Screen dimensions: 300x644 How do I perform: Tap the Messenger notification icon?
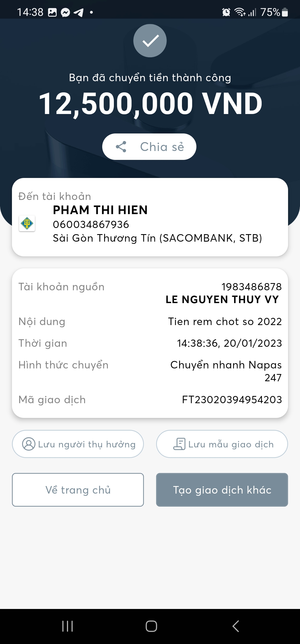(x=65, y=13)
